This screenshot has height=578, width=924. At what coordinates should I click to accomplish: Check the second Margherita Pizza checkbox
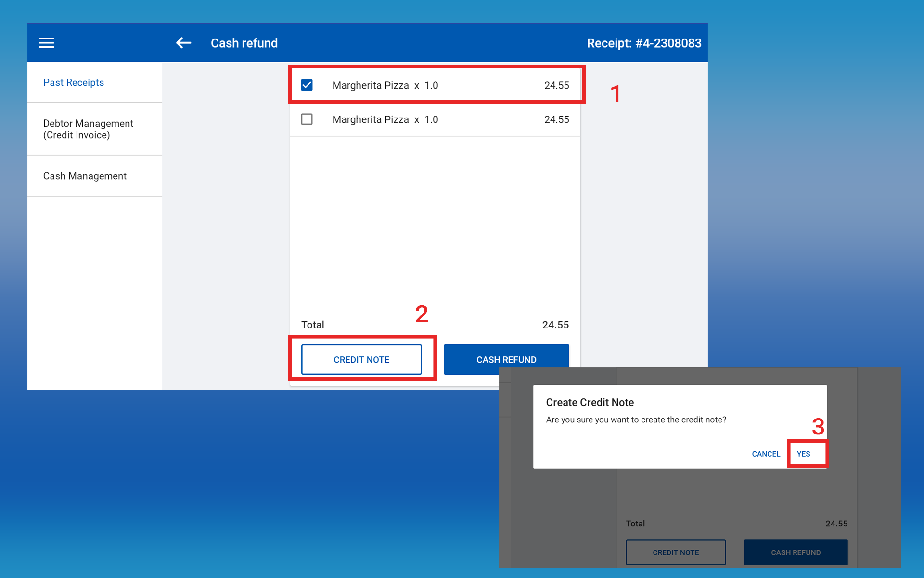coord(307,119)
